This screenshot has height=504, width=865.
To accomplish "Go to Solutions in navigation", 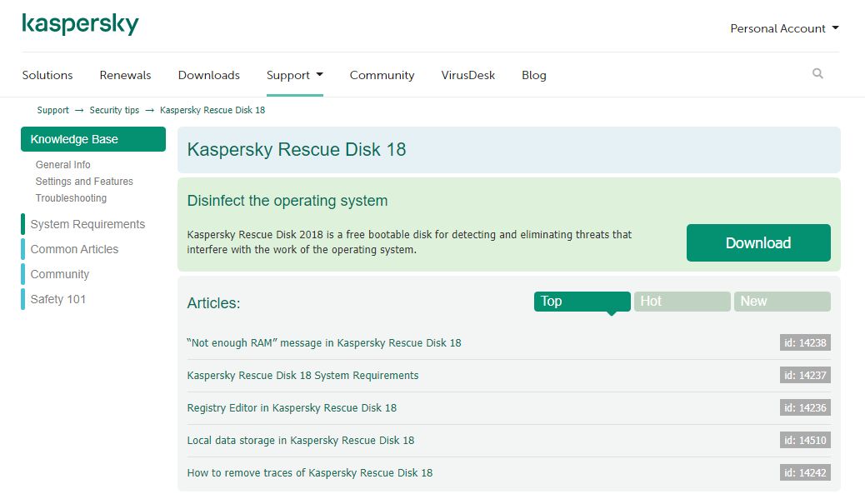I will [x=47, y=75].
